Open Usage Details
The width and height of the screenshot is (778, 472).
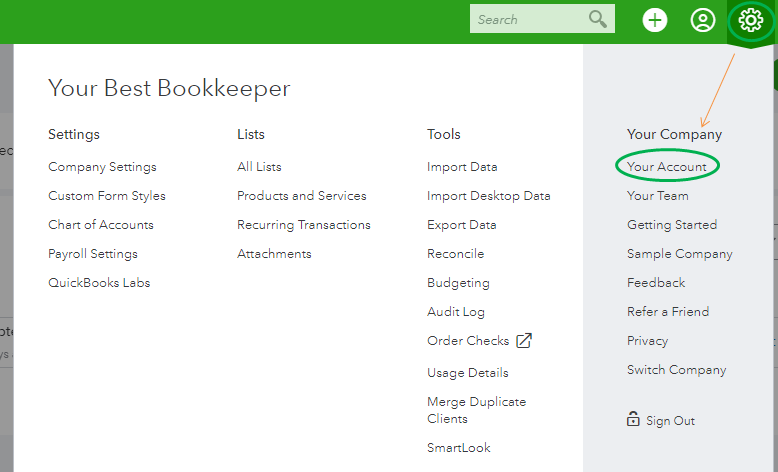click(468, 373)
